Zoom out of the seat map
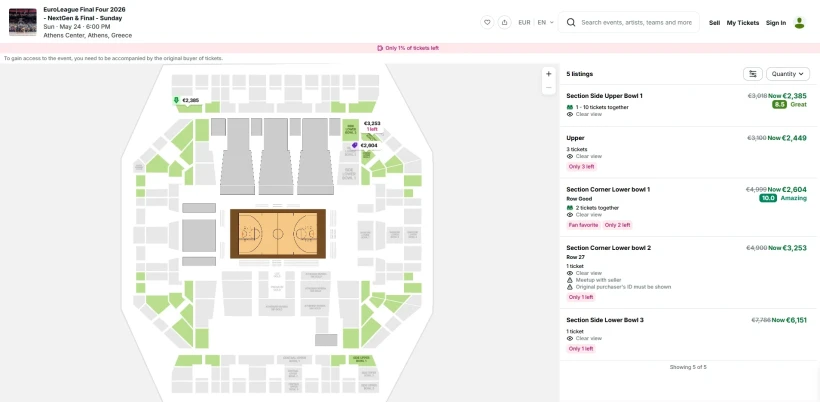 coord(548,88)
